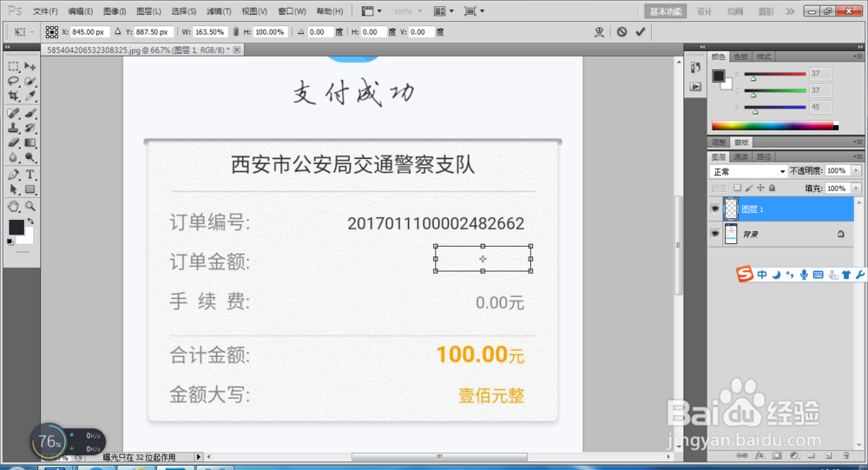Swap foreground and background colors
868x470 pixels.
(30, 222)
